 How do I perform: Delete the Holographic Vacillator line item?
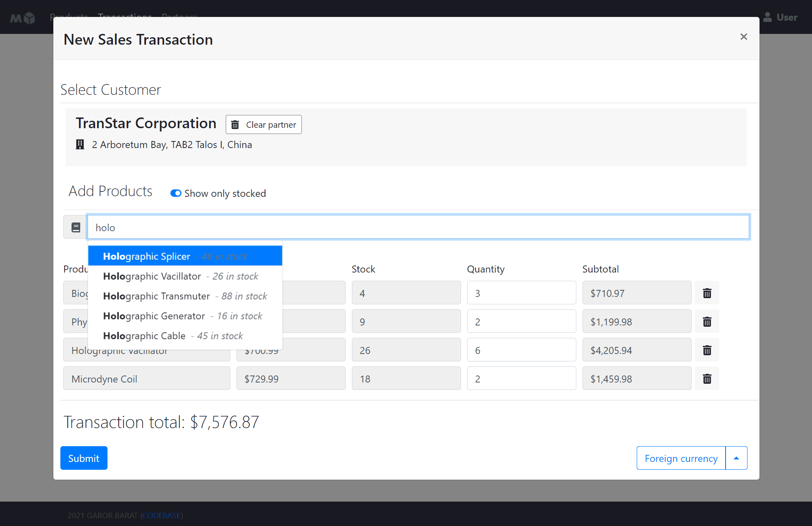(707, 350)
